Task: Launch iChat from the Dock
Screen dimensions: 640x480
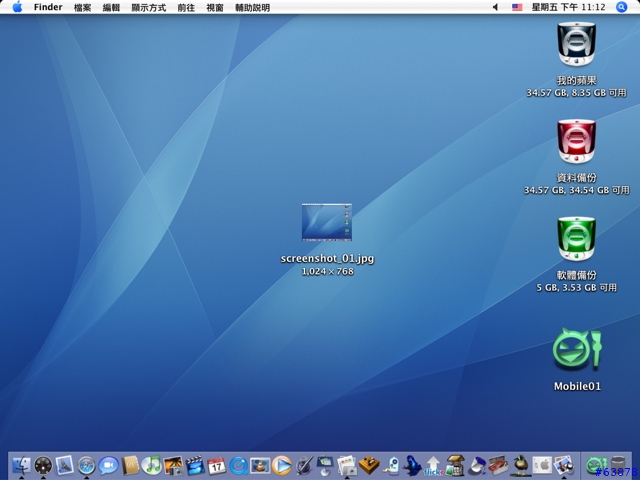Action: (x=108, y=465)
